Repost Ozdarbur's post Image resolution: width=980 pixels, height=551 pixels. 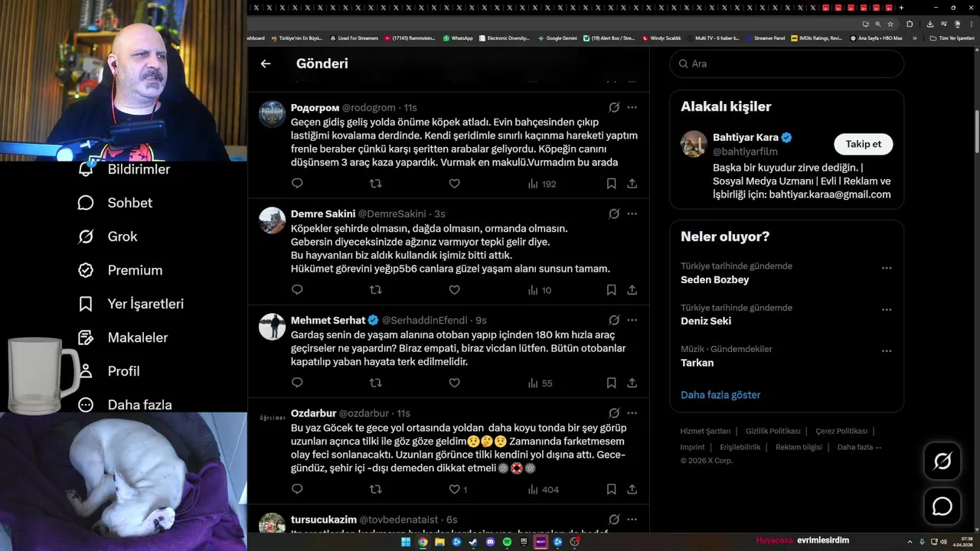[375, 489]
